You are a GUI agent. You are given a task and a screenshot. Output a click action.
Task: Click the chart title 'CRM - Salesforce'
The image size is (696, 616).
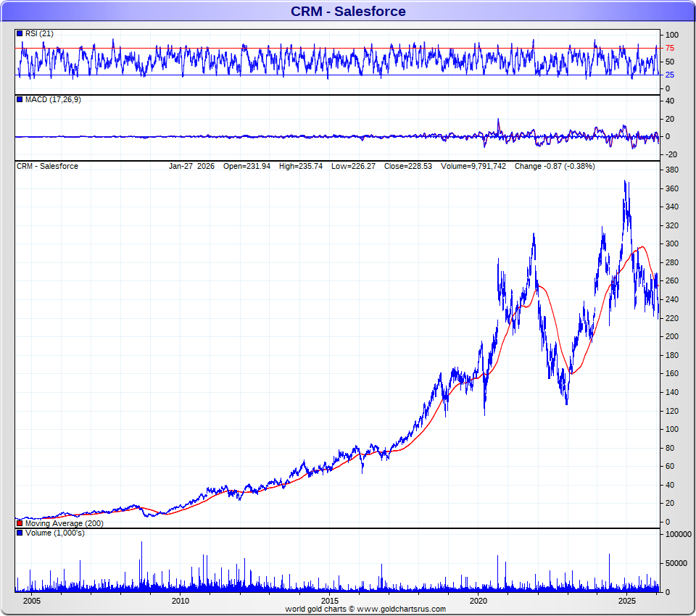point(348,11)
